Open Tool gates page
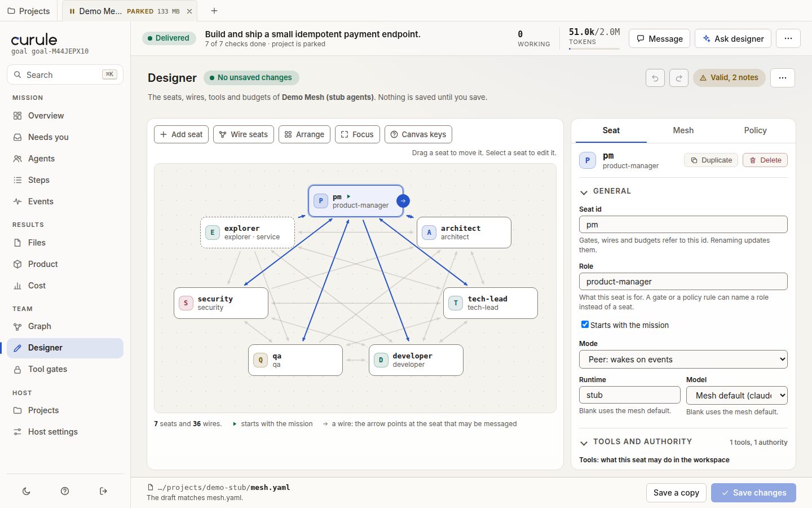The width and height of the screenshot is (812, 508). coord(65,369)
